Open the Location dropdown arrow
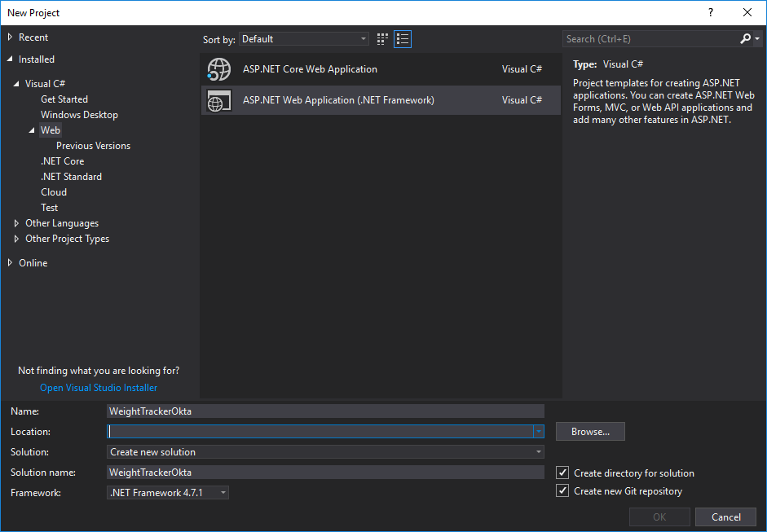Image resolution: width=767 pixels, height=532 pixels. point(538,432)
